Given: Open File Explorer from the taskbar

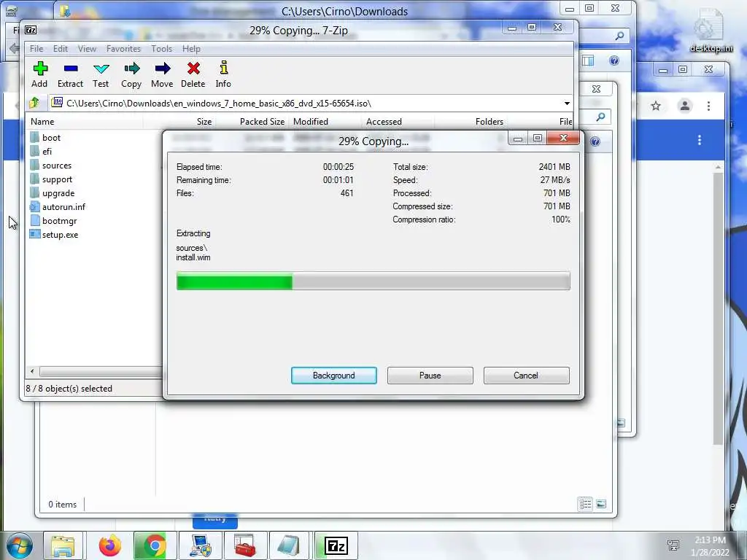Looking at the screenshot, I should coord(63,545).
